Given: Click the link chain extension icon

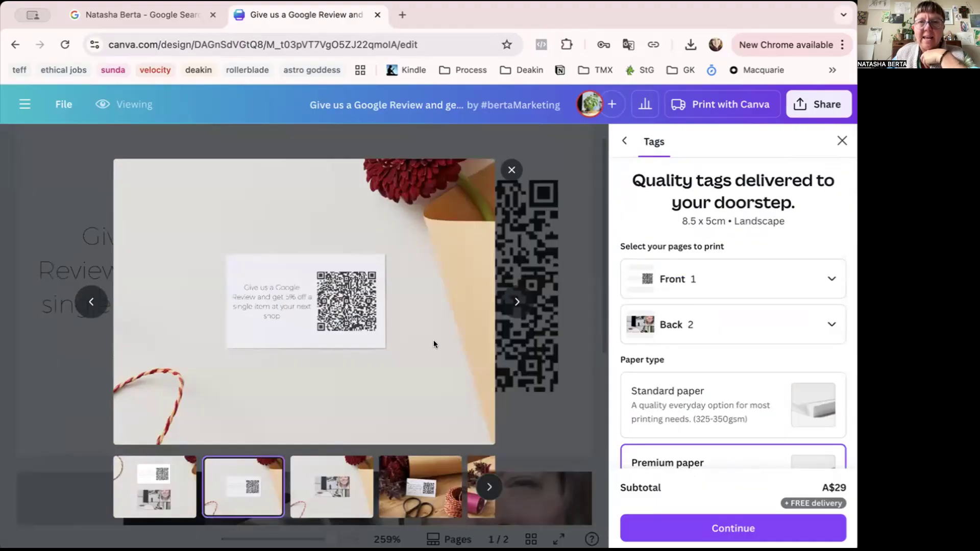Looking at the screenshot, I should 653,44.
